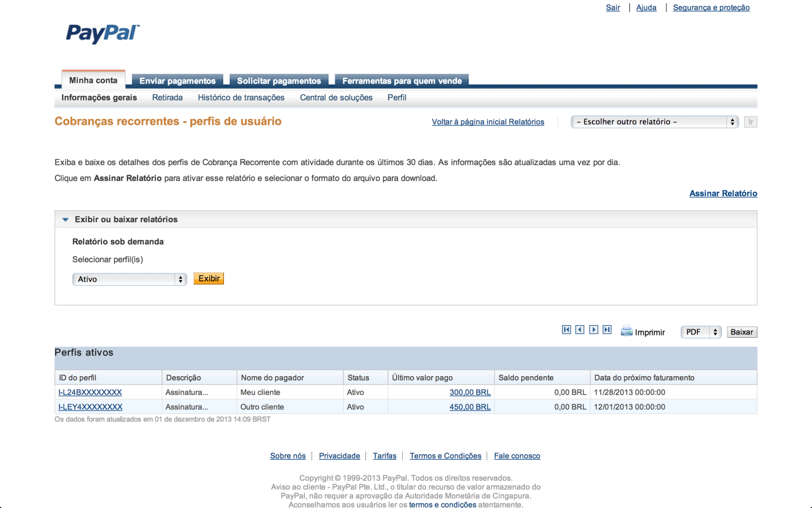
Task: Click Data do próximo faturamento column header
Action: [x=673, y=377]
